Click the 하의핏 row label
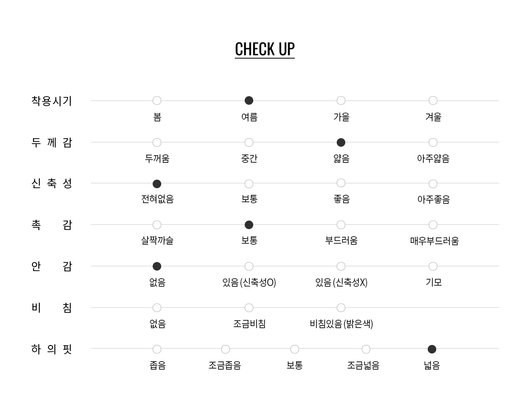This screenshot has height=413, width=532. click(x=52, y=349)
